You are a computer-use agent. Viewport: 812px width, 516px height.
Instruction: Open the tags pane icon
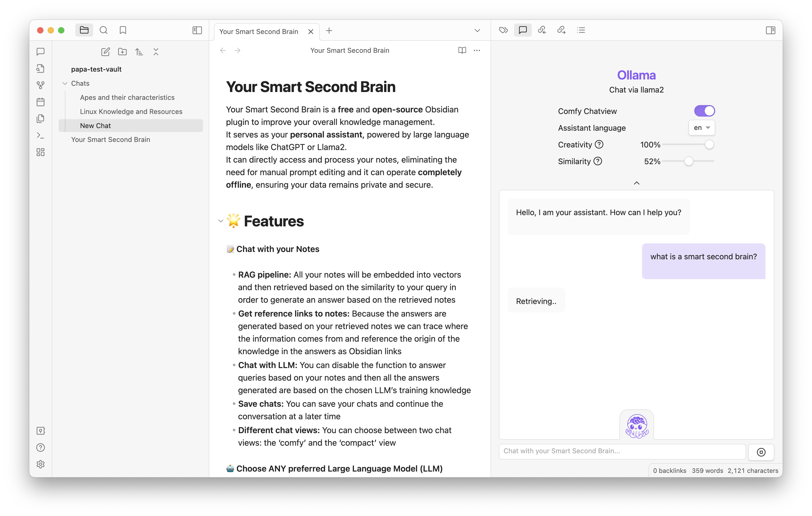coord(503,30)
